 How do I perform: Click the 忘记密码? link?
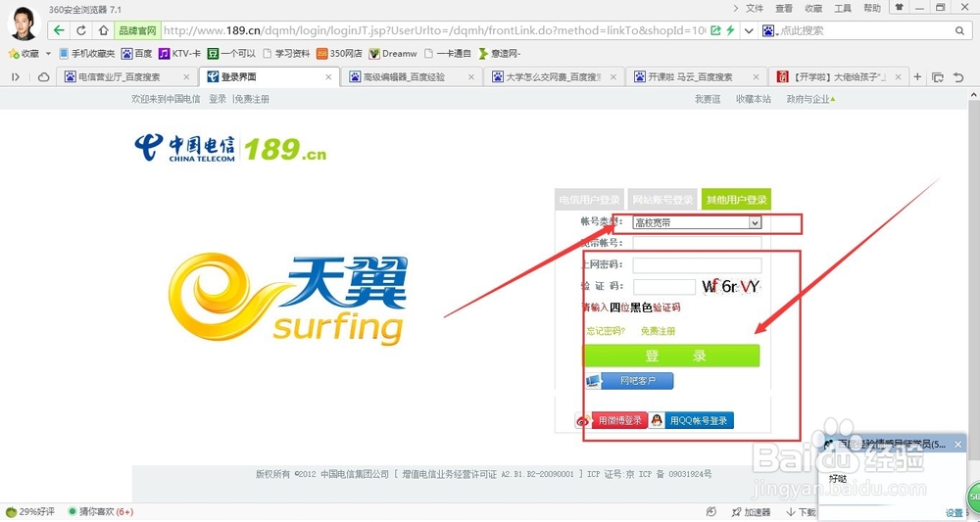pos(606,331)
